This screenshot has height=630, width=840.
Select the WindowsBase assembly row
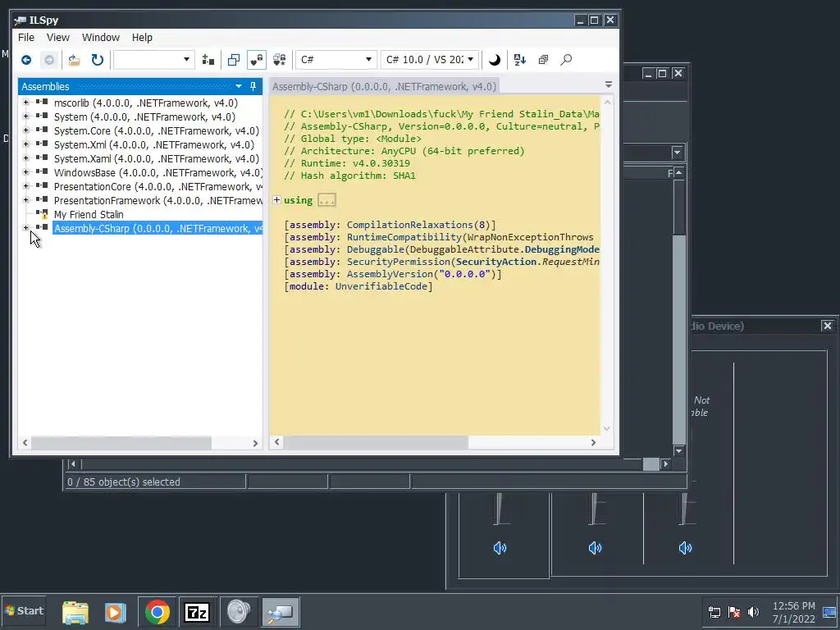click(157, 172)
